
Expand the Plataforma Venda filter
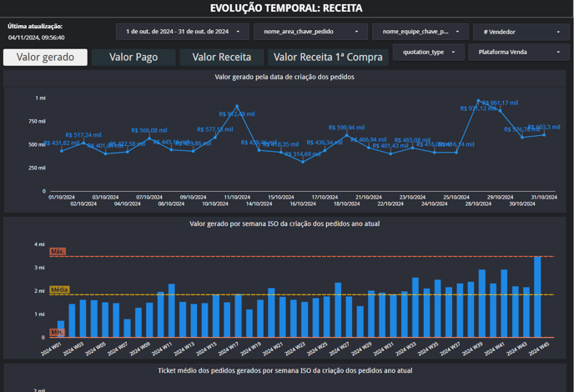[x=518, y=52]
